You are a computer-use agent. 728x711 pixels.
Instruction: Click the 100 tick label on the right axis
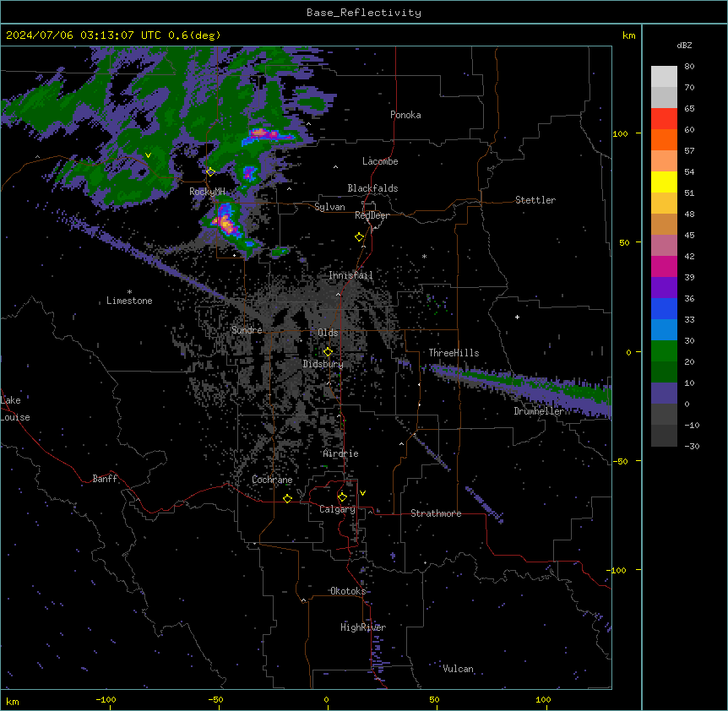pyautogui.click(x=620, y=133)
